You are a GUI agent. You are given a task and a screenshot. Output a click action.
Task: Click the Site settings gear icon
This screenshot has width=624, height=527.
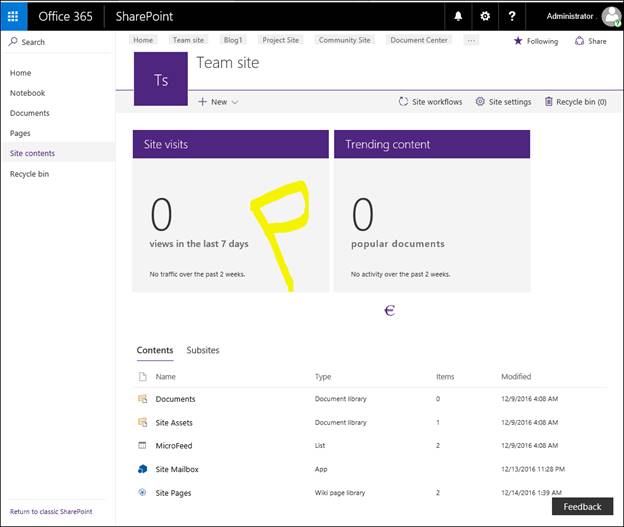(x=480, y=101)
